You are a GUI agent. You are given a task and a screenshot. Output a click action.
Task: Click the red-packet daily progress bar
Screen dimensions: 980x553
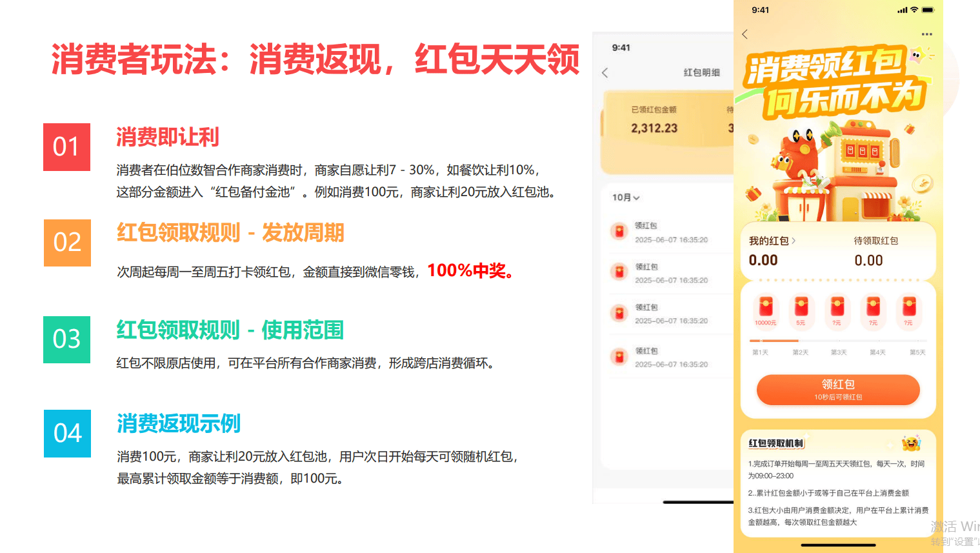click(837, 340)
